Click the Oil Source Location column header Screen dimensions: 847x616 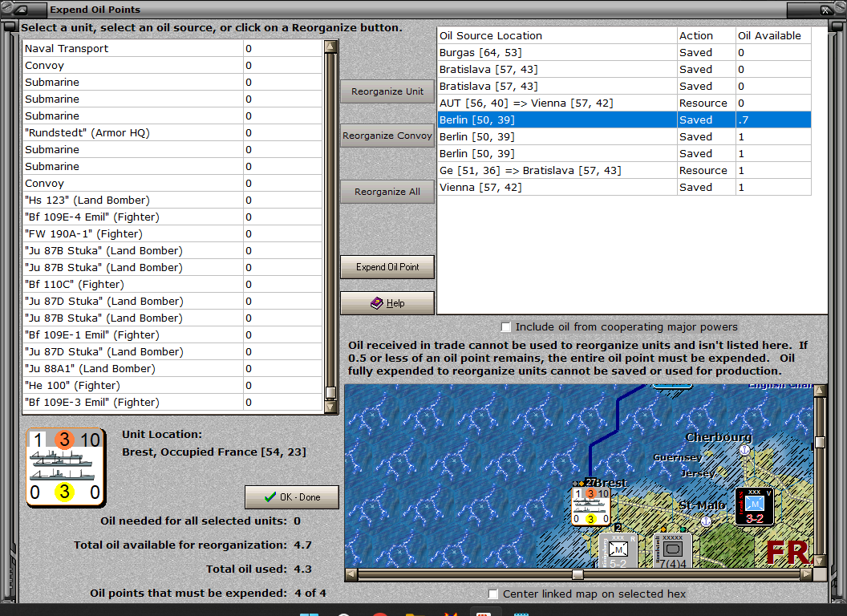(x=557, y=35)
